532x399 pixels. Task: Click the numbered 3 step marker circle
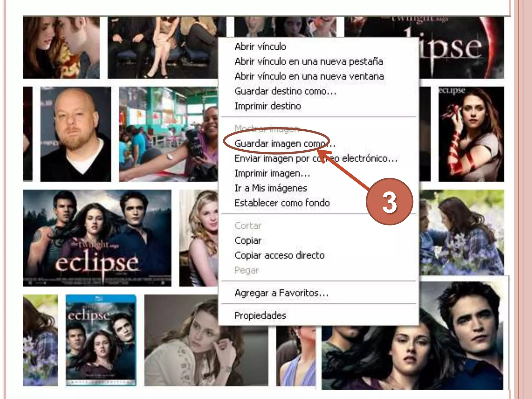[x=389, y=202]
